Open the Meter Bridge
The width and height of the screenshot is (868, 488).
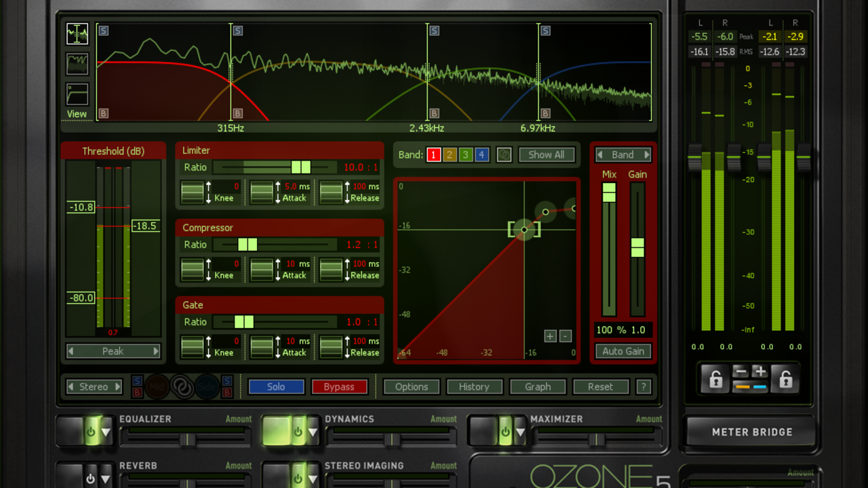[x=752, y=432]
